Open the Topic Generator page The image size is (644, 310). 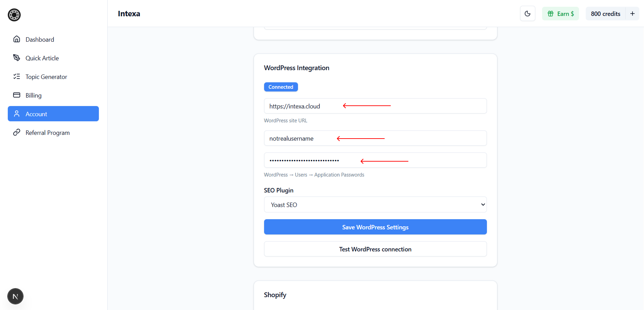pyautogui.click(x=46, y=77)
